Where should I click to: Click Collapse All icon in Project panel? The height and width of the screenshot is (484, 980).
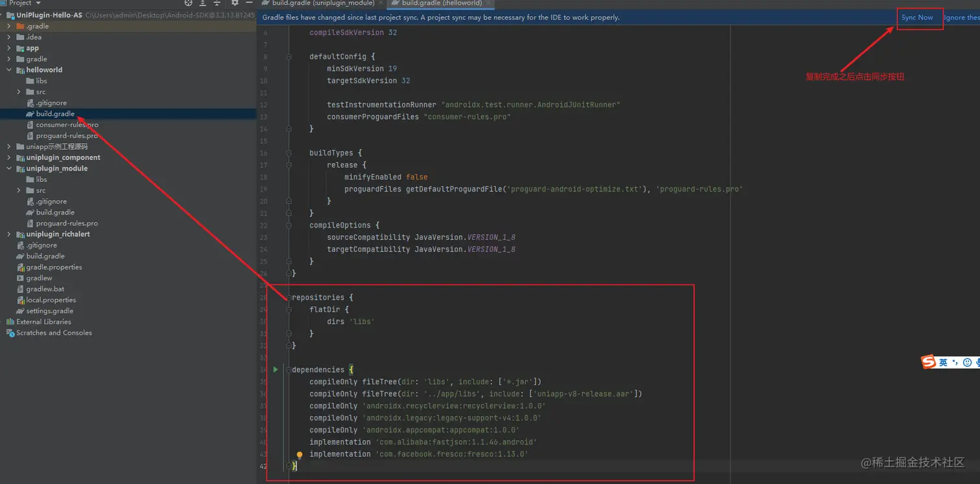pyautogui.click(x=217, y=3)
